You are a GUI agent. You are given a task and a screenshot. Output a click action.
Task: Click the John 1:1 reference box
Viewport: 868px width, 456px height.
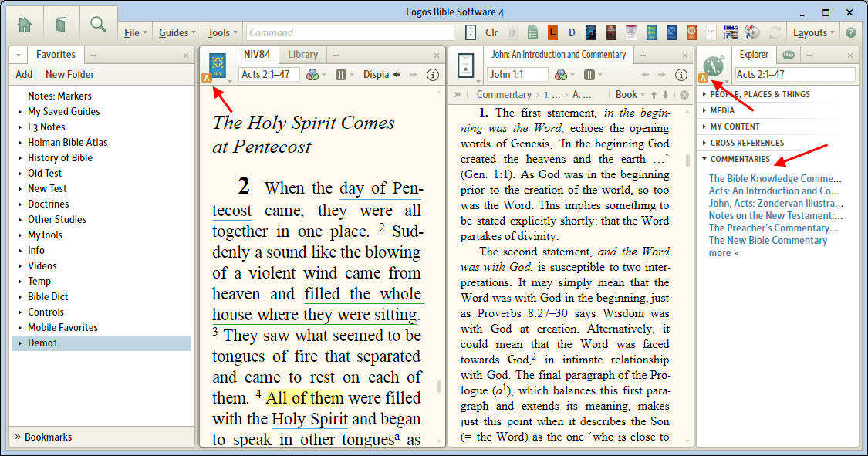(x=517, y=75)
